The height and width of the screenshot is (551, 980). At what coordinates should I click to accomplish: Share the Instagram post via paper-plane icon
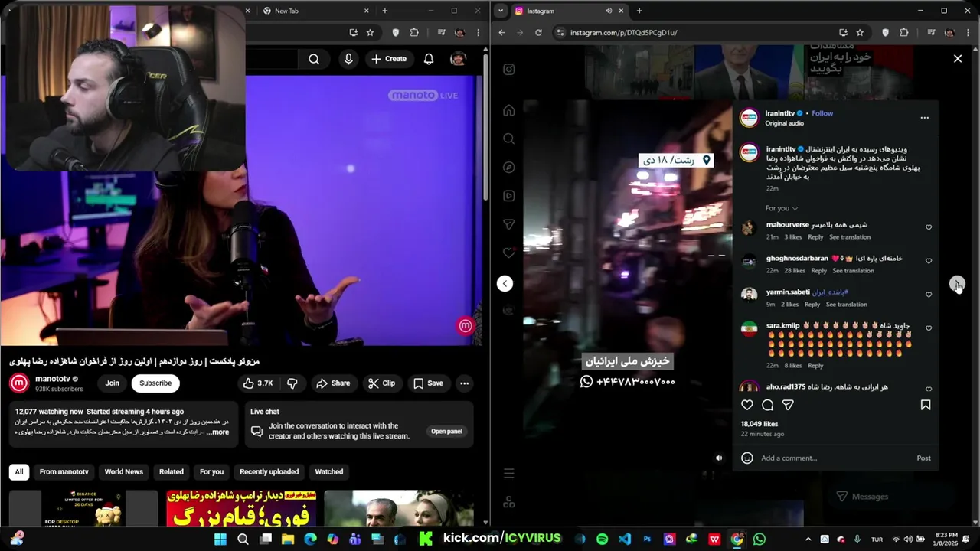click(x=788, y=405)
